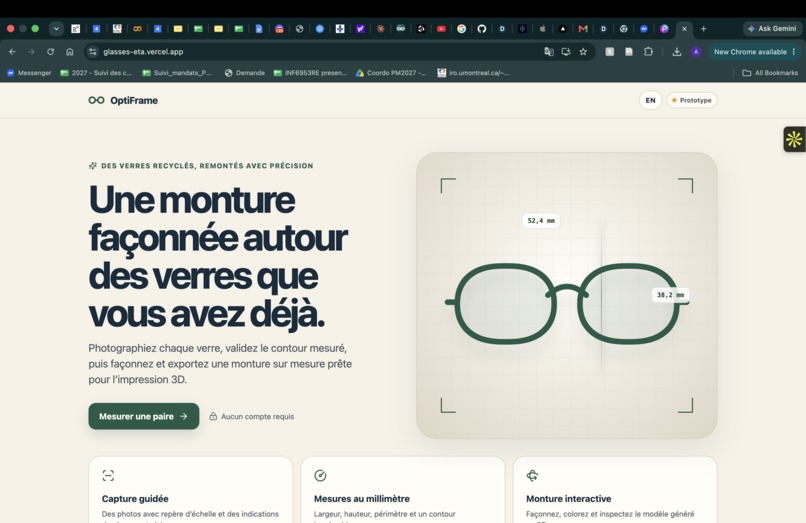Open the iro.umontreal.ca bookmark

pos(473,73)
